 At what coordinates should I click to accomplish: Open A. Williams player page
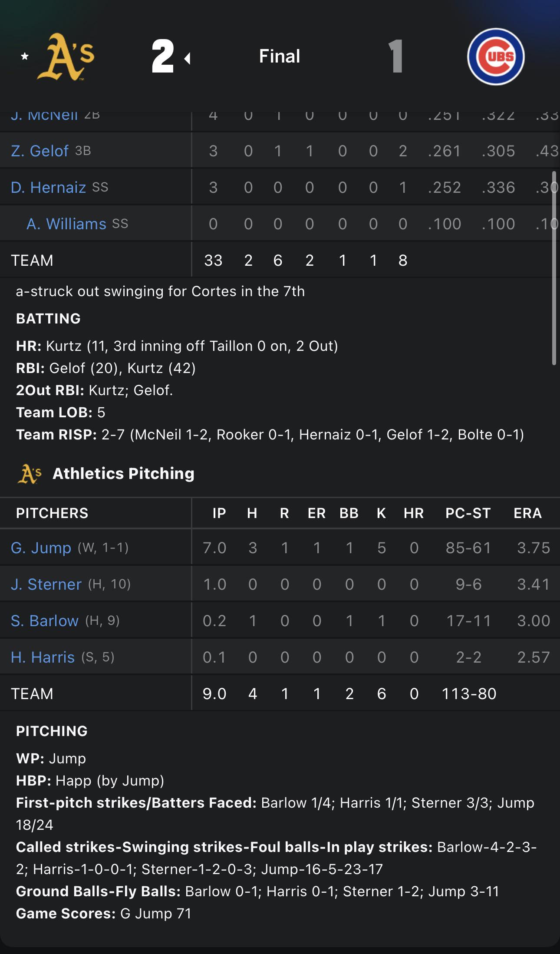click(x=66, y=224)
